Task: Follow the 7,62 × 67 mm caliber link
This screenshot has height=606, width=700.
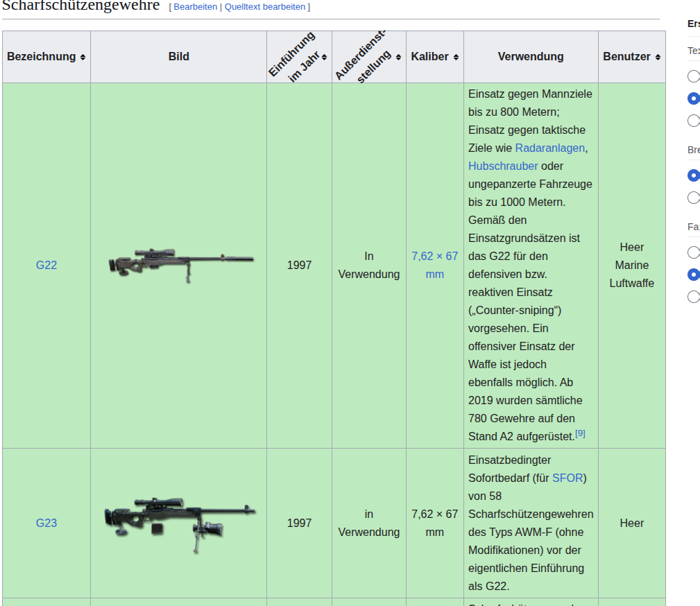Action: pos(435,265)
